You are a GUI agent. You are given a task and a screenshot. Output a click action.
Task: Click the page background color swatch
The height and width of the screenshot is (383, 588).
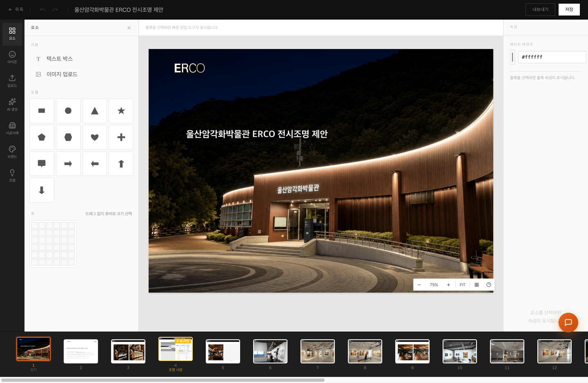coord(512,57)
